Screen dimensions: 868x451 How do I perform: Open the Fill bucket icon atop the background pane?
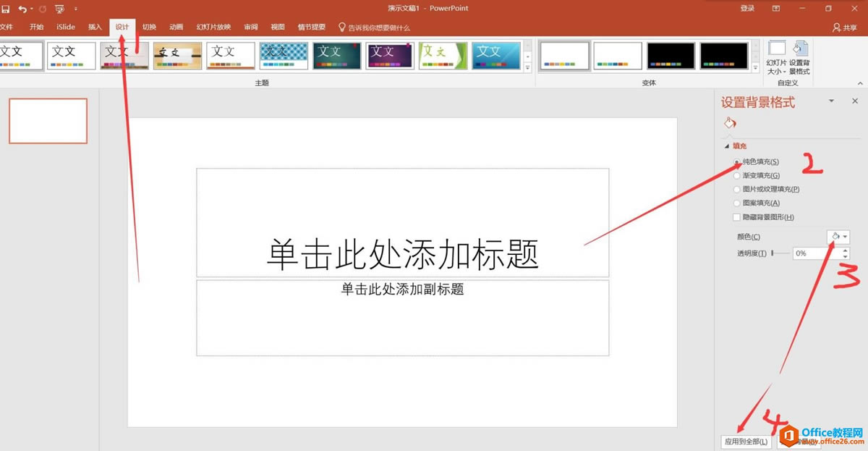point(729,122)
